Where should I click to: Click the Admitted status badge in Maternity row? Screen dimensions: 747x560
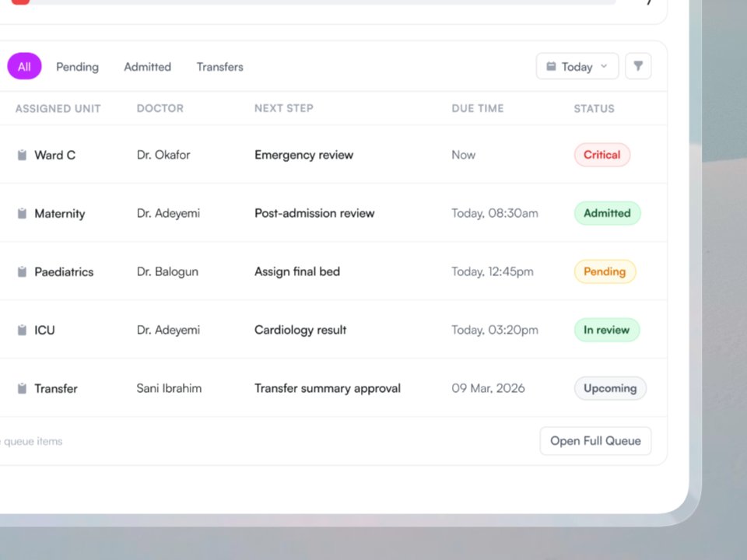(607, 213)
